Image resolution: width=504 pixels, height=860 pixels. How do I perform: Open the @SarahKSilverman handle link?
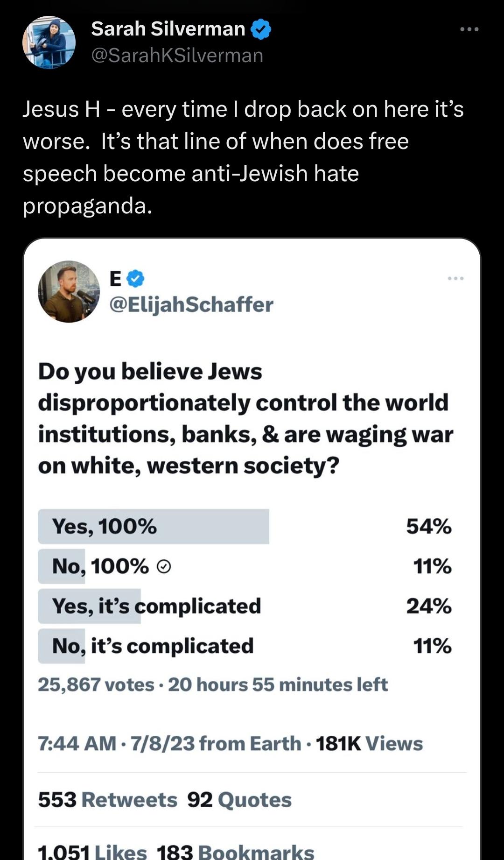(x=177, y=56)
